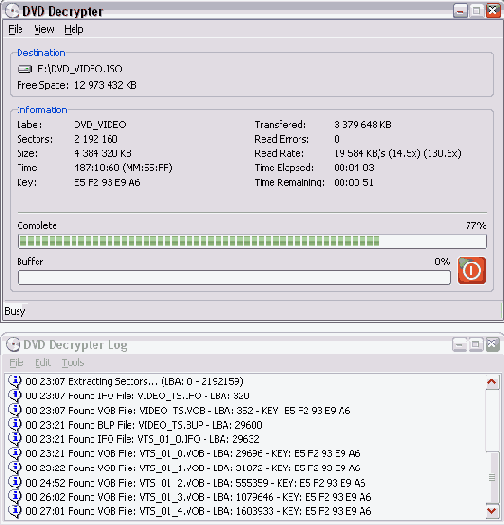Click the destination path F:\DVD_VIDEO.ISO
The width and height of the screenshot is (504, 525).
(80, 69)
